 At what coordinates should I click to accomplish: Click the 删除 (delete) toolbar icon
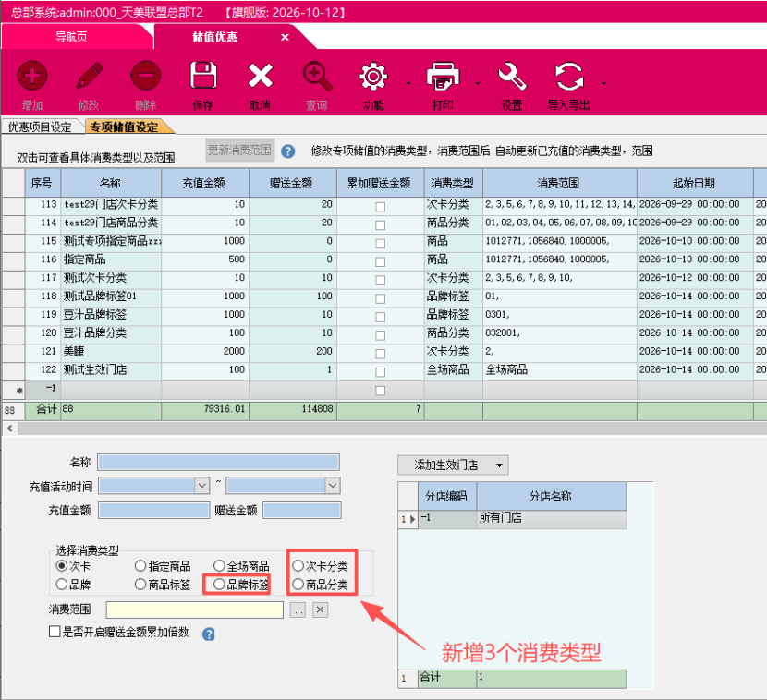pyautogui.click(x=146, y=77)
